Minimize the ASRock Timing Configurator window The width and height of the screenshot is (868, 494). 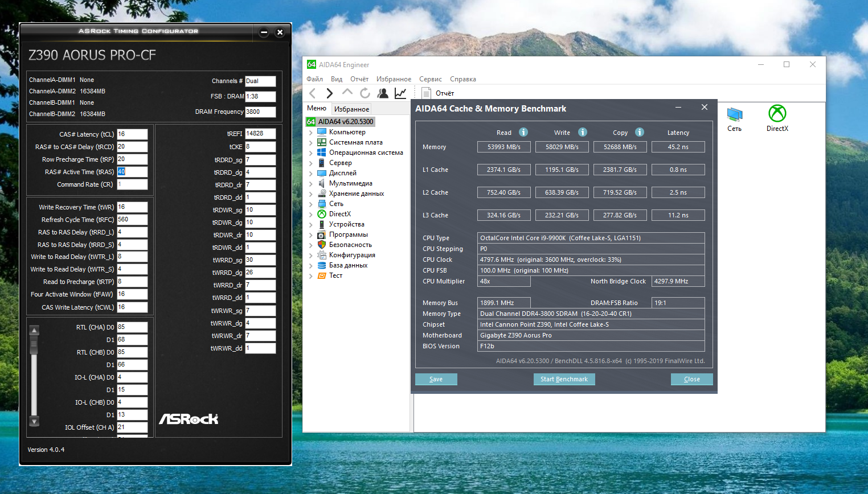(x=264, y=32)
